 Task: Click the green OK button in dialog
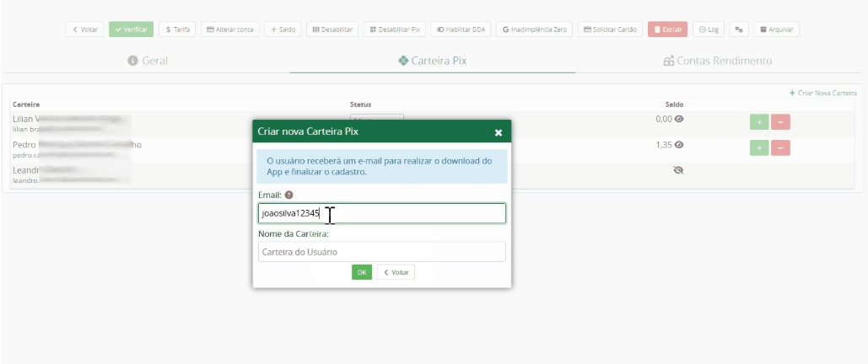[362, 272]
